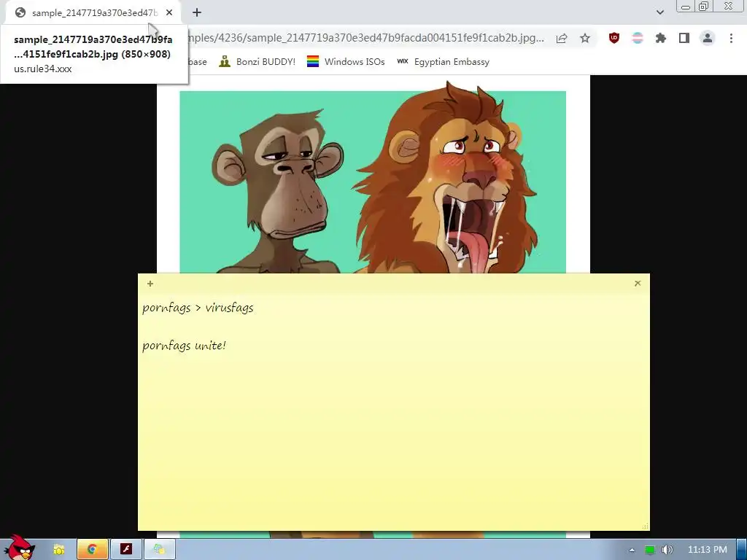Switch to Sticky Notes taskbar button

tap(160, 550)
